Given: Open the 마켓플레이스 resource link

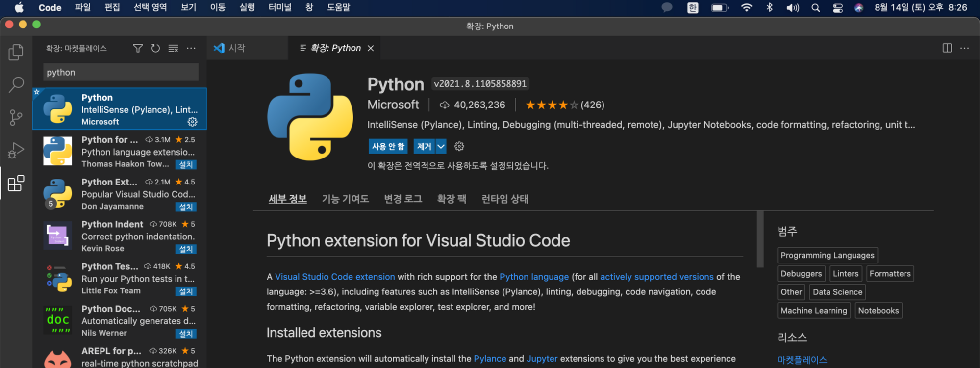Looking at the screenshot, I should pos(802,360).
